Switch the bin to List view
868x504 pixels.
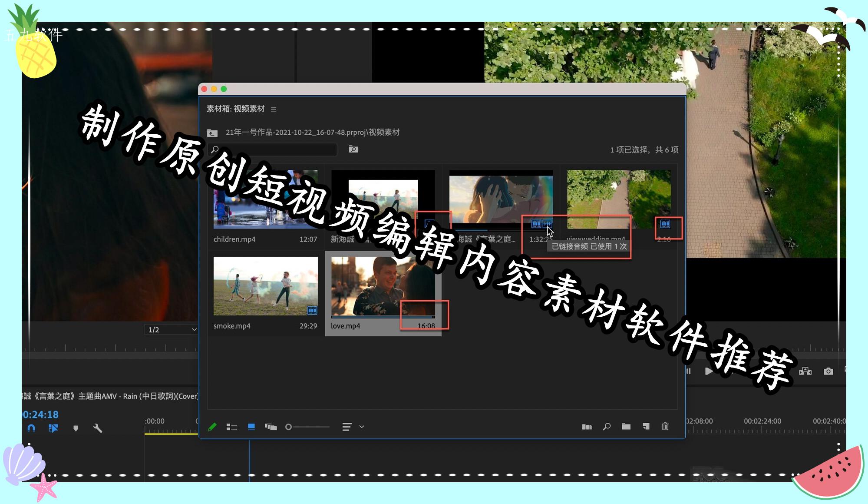[232, 427]
